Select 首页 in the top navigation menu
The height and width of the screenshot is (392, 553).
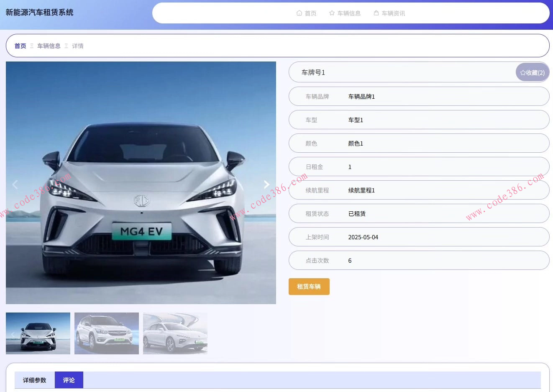tap(310, 13)
